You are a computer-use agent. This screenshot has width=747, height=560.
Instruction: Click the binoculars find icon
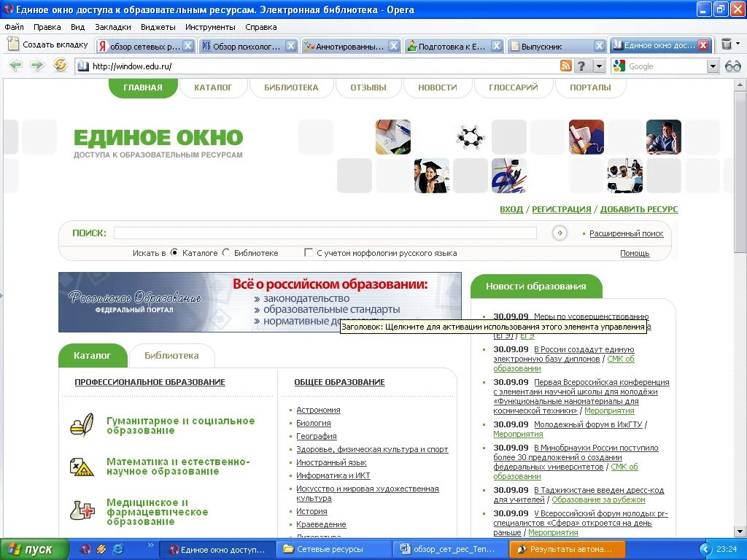click(x=732, y=66)
